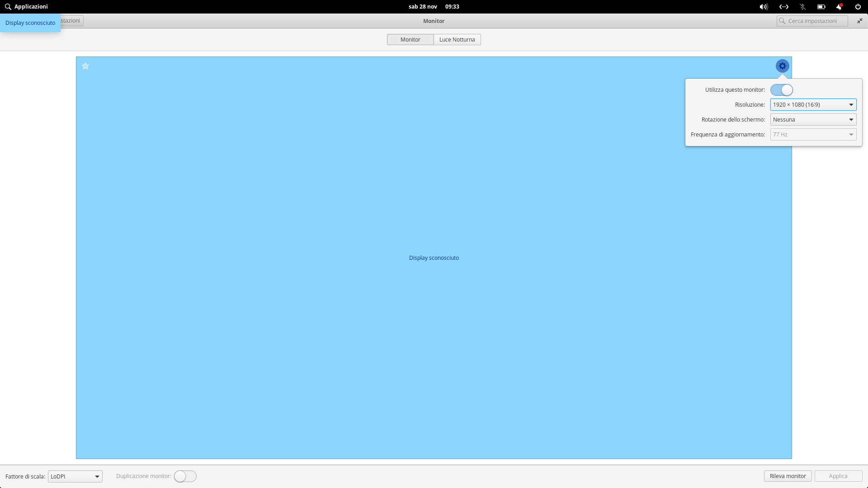Open the network indicator icon

[x=783, y=7]
